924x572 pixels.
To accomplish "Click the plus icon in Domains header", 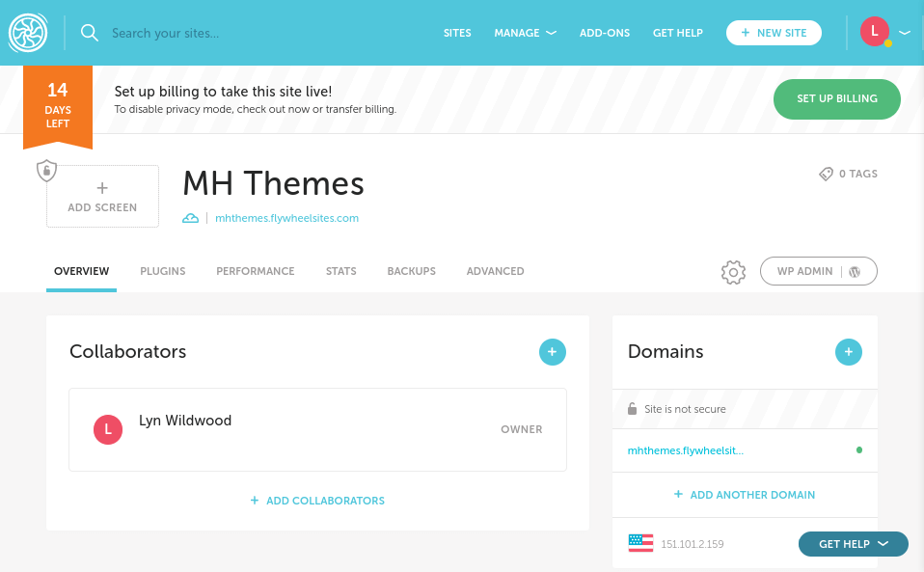I will (849, 352).
